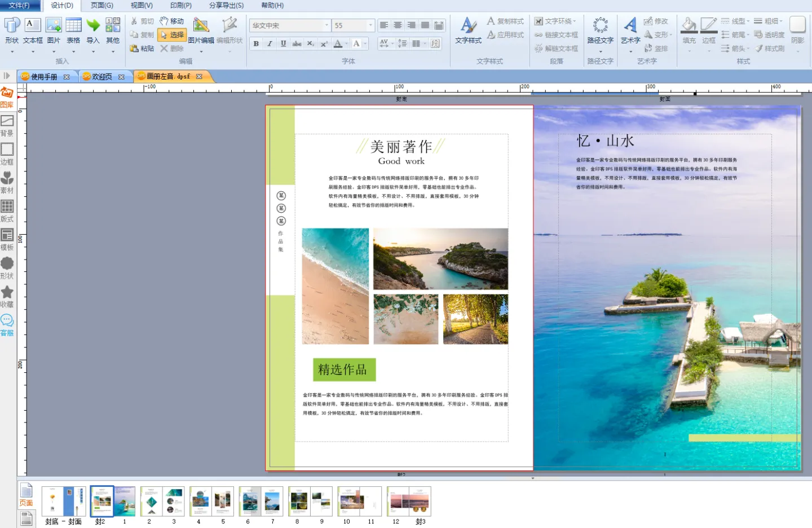Activate the 移动 move tool button
This screenshot has width=812, height=528.
click(x=172, y=21)
